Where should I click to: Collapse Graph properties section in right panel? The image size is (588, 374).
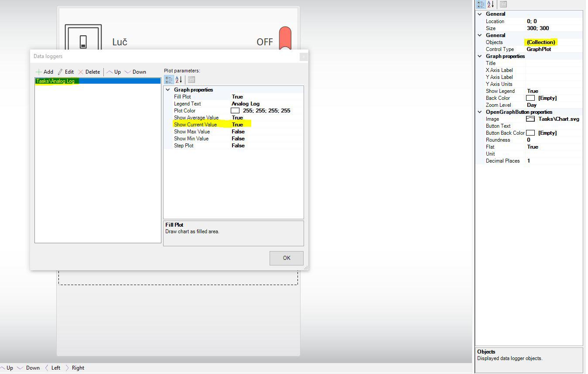tap(480, 56)
